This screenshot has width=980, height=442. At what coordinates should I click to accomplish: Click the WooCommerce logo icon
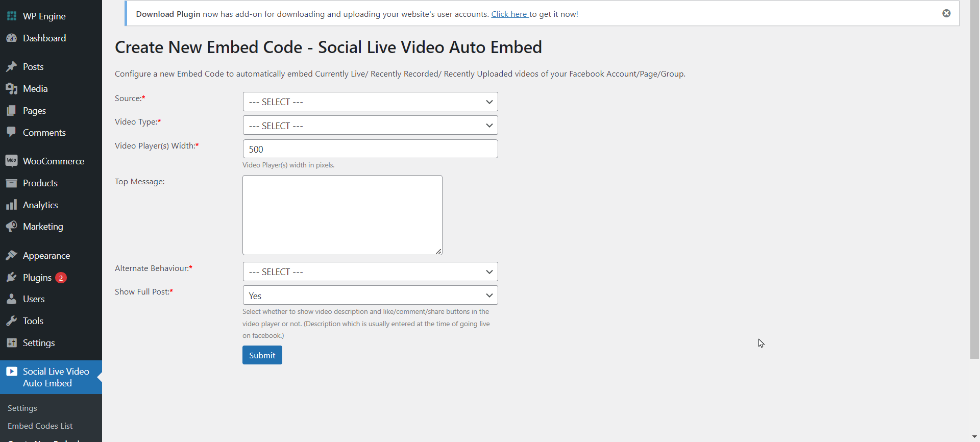pyautogui.click(x=11, y=161)
